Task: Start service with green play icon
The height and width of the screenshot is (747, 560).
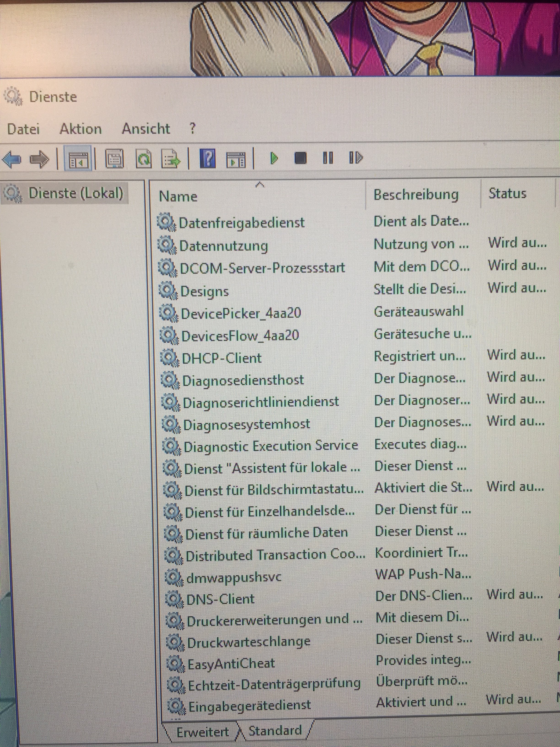Action: [x=274, y=158]
